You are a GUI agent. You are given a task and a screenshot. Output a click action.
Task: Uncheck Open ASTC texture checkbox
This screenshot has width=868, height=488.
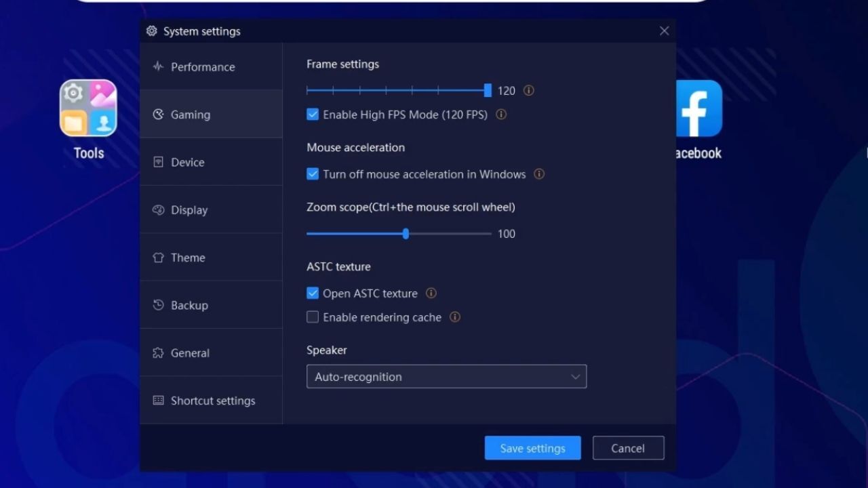pos(313,293)
